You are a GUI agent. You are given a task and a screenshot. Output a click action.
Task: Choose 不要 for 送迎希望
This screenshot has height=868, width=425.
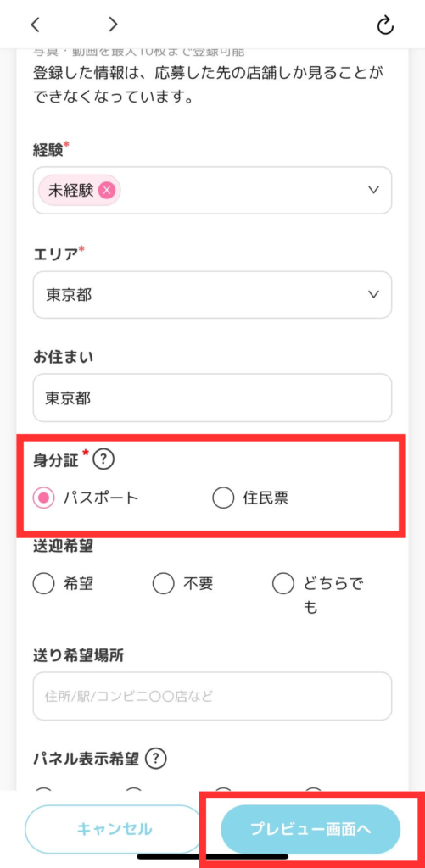pyautogui.click(x=164, y=583)
